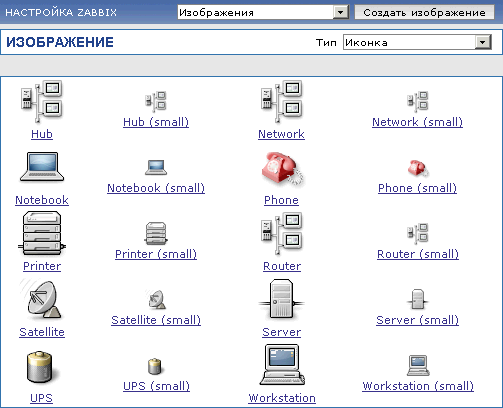Open the Network (small) link

[417, 122]
